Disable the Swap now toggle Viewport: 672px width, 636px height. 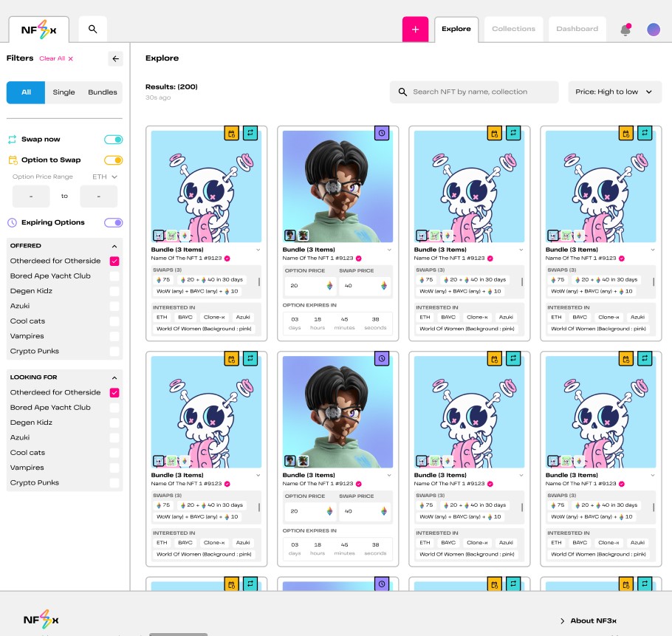coord(114,139)
